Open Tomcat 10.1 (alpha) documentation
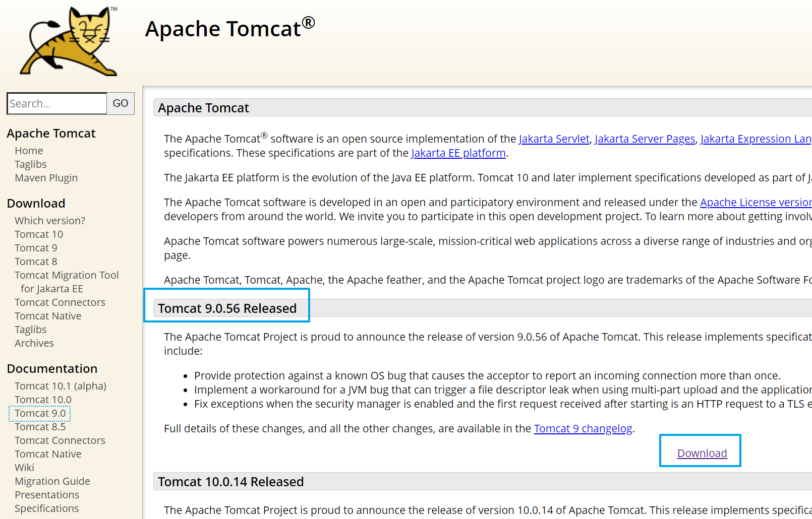Image resolution: width=812 pixels, height=519 pixels. (61, 386)
